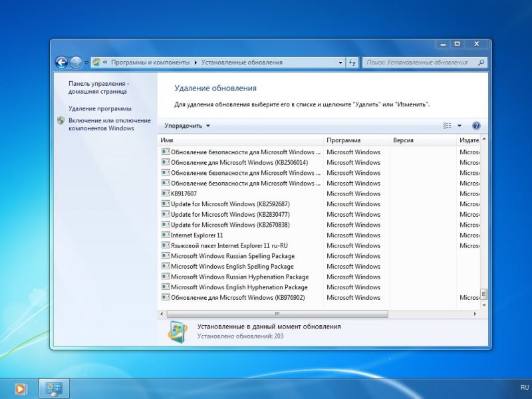
Task: Click the horizontal scrollbar right arrow
Action: (475, 314)
